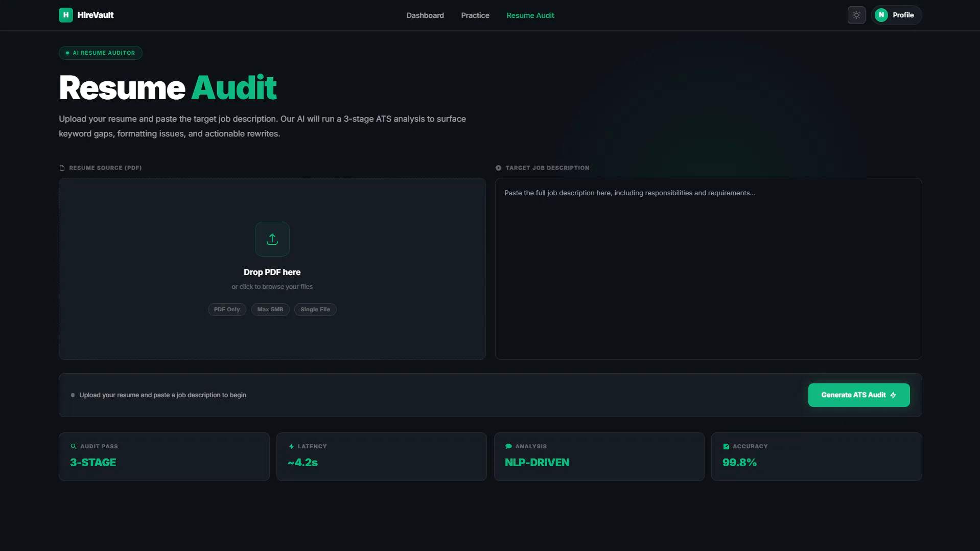Open the Profile button
This screenshot has height=551, width=980.
pos(896,15)
